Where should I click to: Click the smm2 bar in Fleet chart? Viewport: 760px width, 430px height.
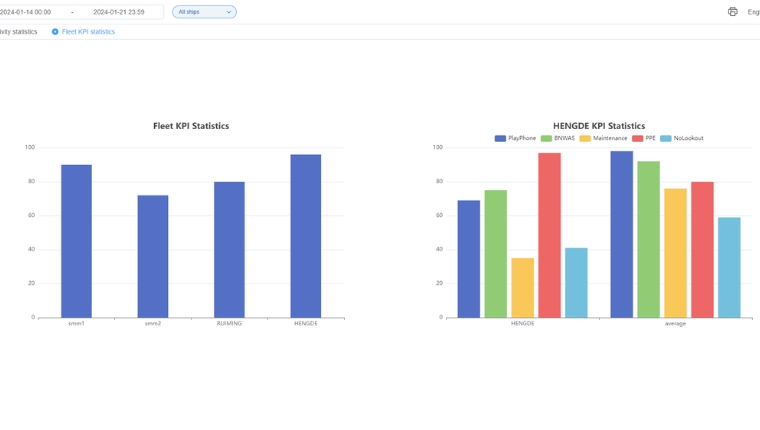click(x=153, y=256)
